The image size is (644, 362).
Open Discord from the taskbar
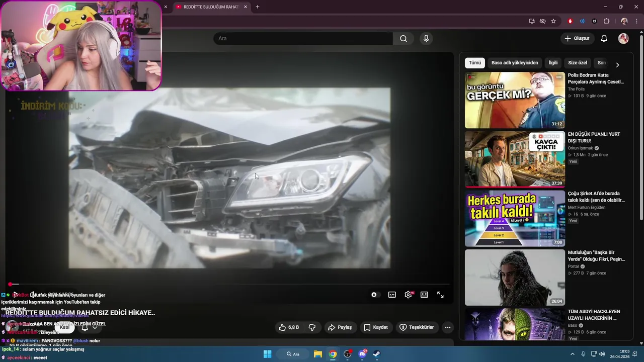click(362, 354)
